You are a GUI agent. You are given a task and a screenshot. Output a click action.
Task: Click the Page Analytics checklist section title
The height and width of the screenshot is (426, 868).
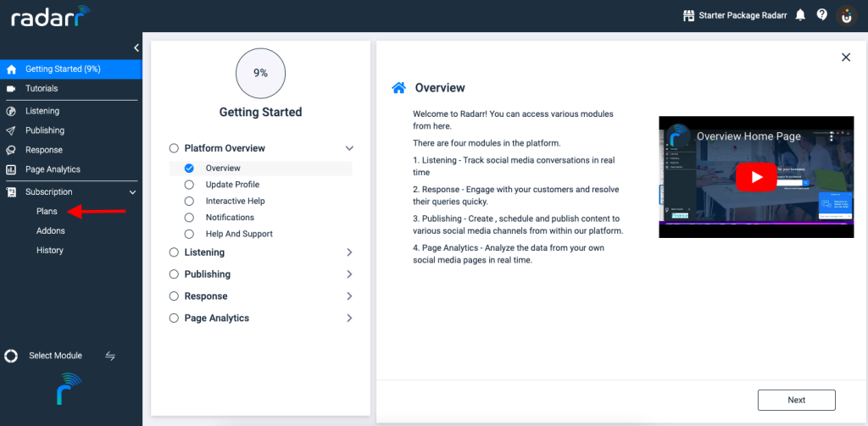216,318
